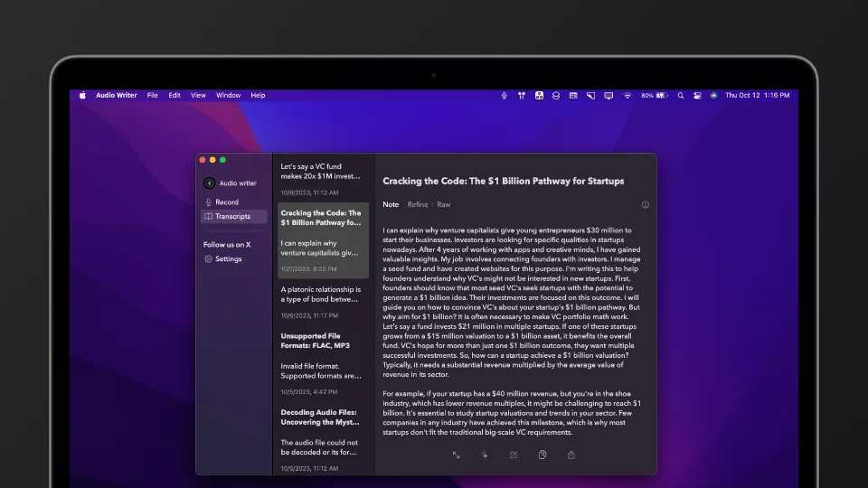This screenshot has height=488, width=868.
Task: Click the microphone icon beside Record
Action: pos(209,202)
